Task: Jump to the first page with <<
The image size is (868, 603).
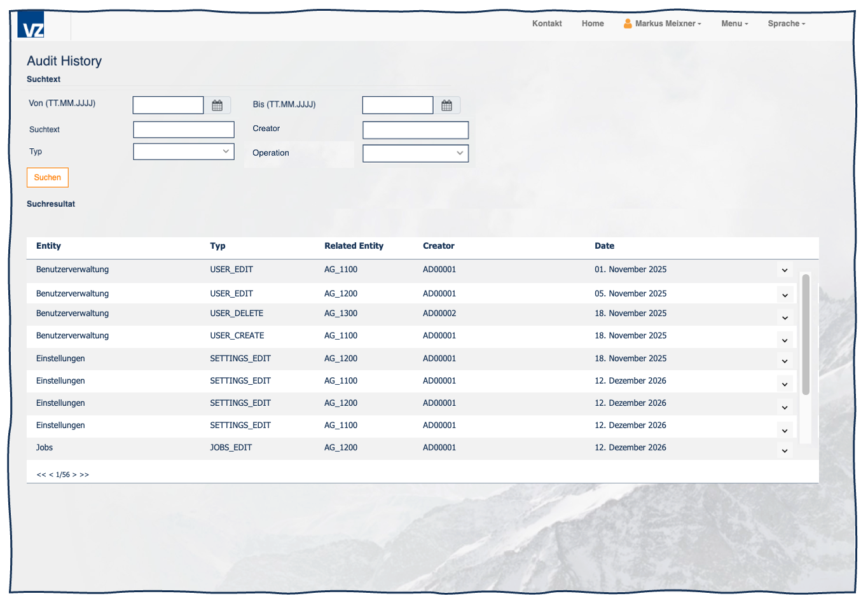Action: (x=41, y=475)
